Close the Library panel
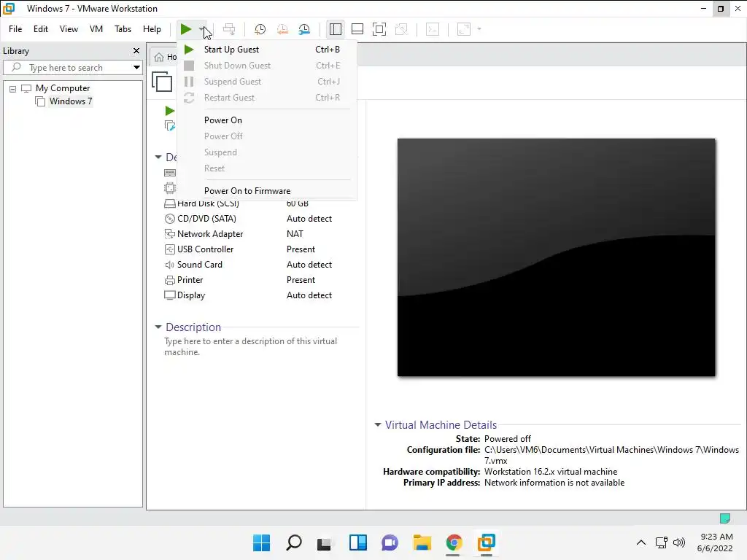The width and height of the screenshot is (747, 560). 136,50
